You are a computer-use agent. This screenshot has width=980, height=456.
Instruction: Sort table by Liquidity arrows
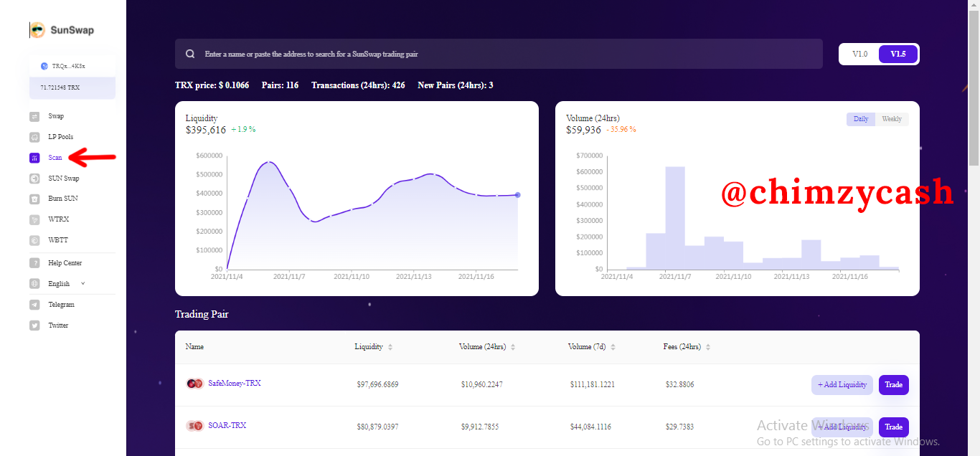390,347
